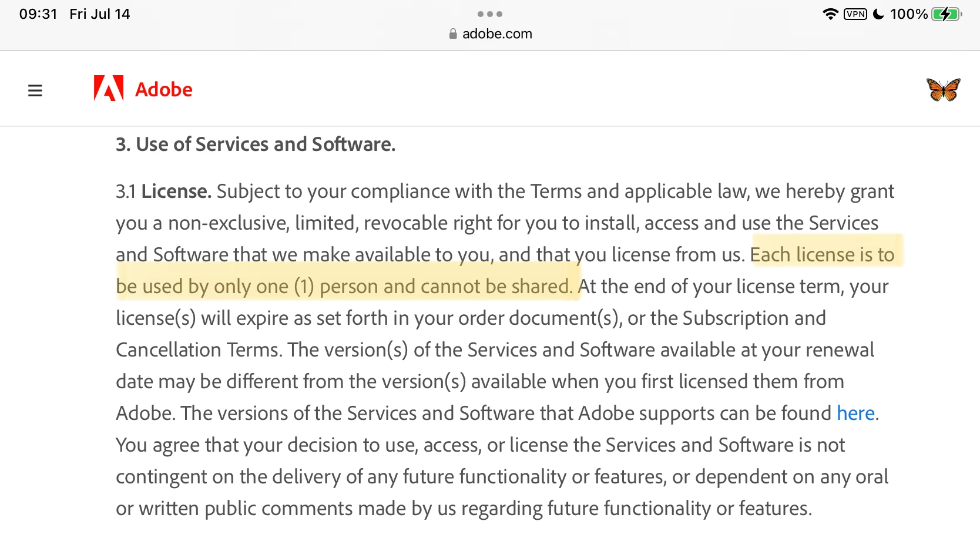Click the bold '3.1 License.' label

tap(163, 191)
